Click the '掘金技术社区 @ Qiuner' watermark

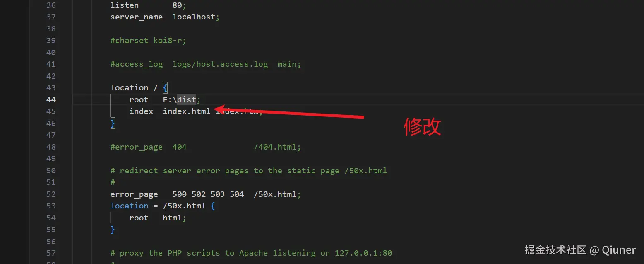pyautogui.click(x=580, y=250)
